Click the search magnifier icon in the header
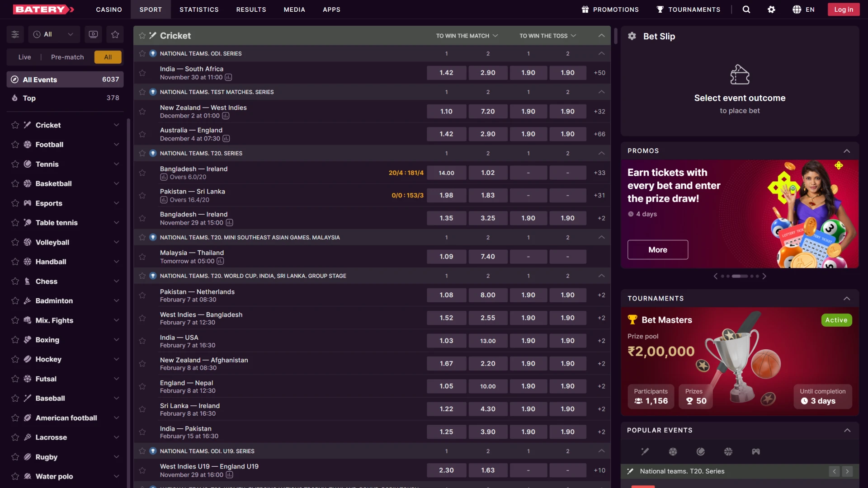The image size is (868, 488). point(746,9)
